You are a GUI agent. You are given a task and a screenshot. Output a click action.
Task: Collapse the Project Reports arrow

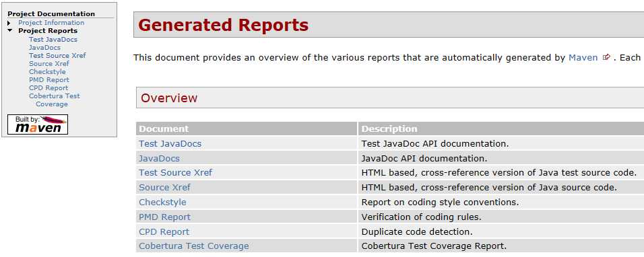[x=10, y=31]
